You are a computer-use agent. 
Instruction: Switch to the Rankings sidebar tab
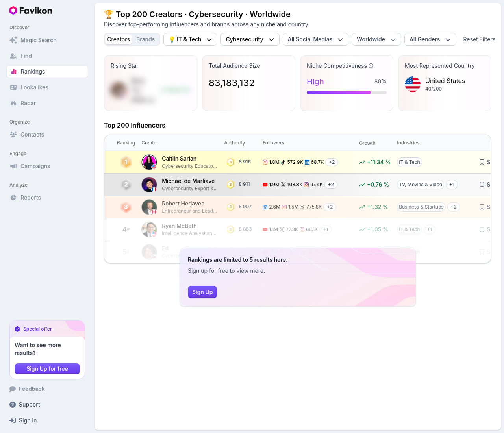pos(33,72)
